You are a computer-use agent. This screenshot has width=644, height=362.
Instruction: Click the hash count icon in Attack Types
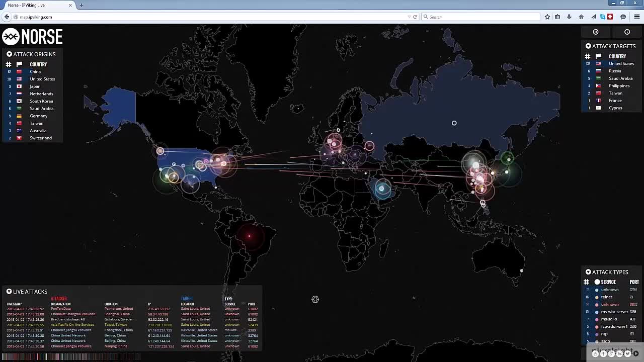coord(586,282)
